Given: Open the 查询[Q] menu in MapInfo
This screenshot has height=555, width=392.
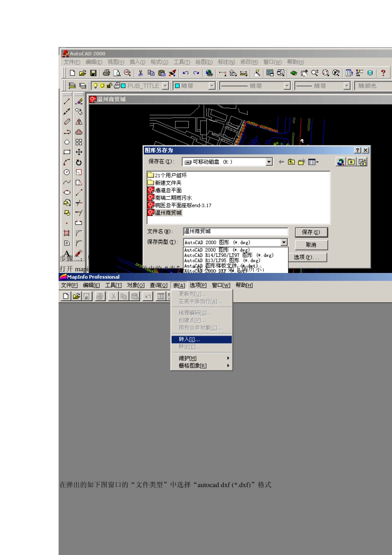Looking at the screenshot, I should click(158, 285).
